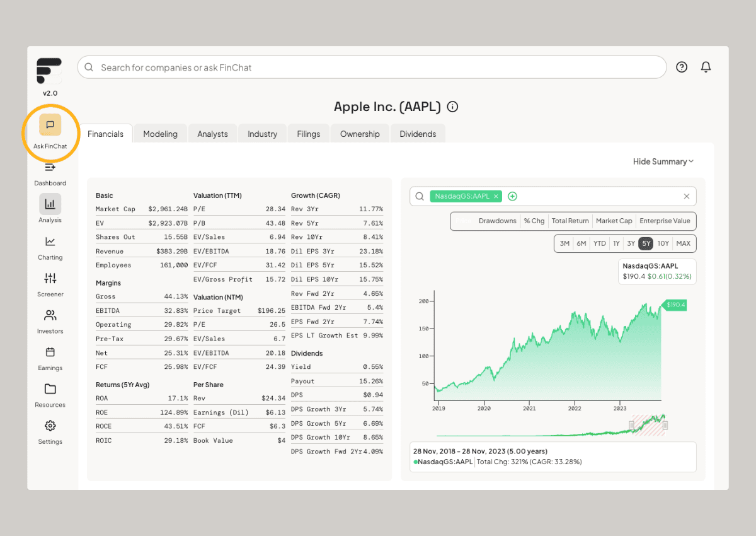Click the right handle of the chart range slider
The width and height of the screenshot is (756, 536).
pos(665,426)
